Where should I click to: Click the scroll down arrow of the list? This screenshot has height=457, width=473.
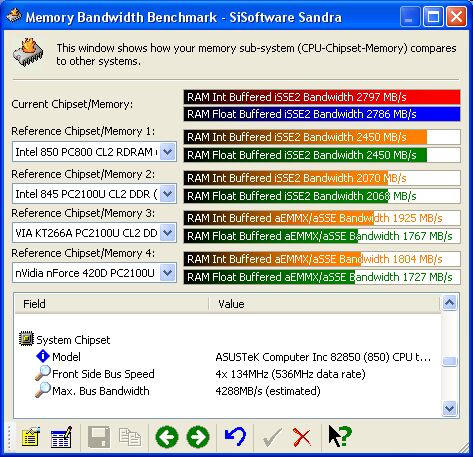click(x=450, y=408)
